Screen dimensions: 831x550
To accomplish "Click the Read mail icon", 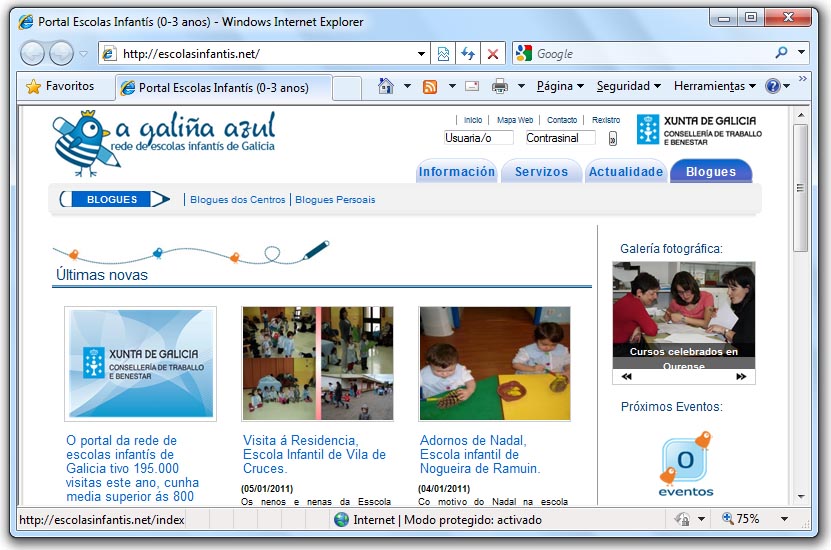I will point(472,86).
